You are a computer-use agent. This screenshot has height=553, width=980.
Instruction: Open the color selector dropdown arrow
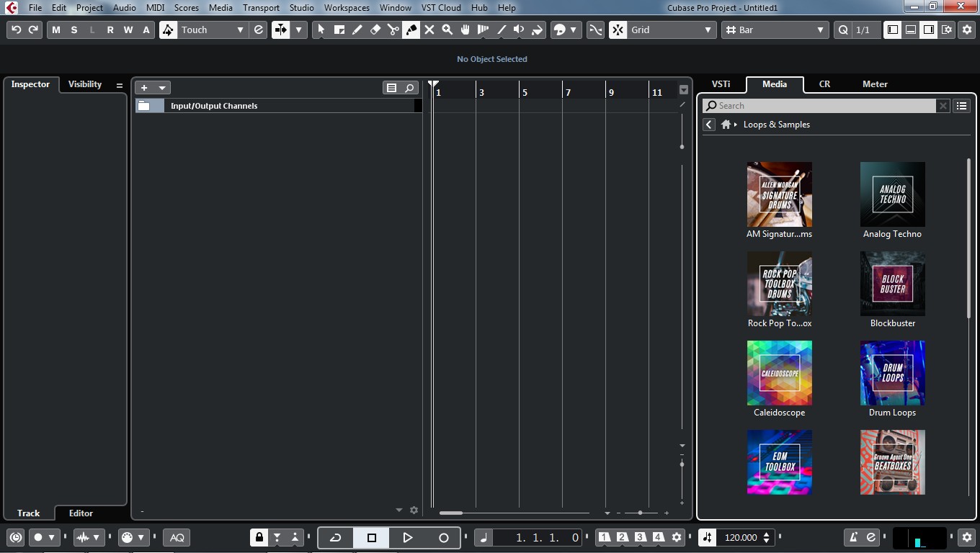(573, 30)
